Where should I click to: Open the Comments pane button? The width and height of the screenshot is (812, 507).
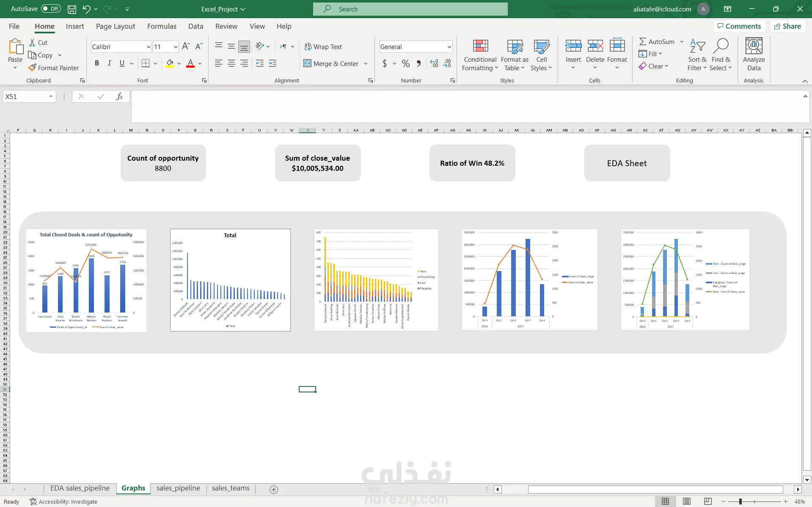[x=739, y=26]
